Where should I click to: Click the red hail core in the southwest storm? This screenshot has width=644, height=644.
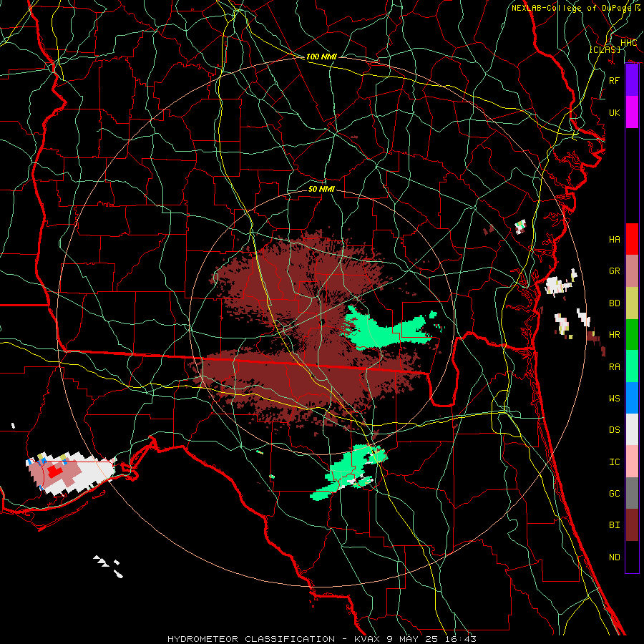point(54,471)
